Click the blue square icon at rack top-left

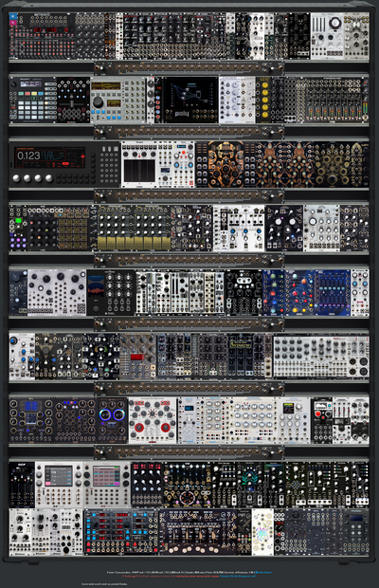coord(13,16)
